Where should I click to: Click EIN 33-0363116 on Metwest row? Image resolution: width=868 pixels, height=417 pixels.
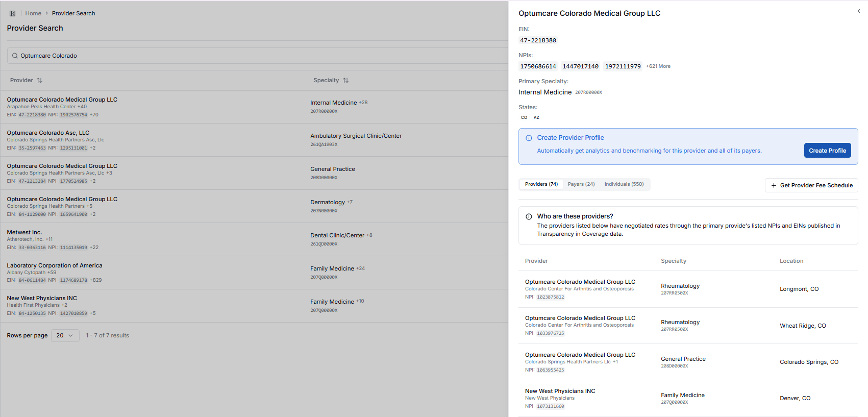[x=32, y=248]
